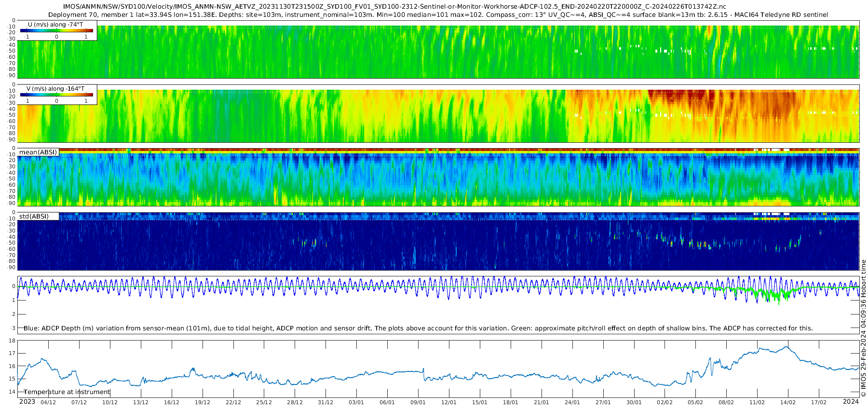The image size is (868, 410).
Task: Click the NetCDF file path title
Action: 394,7
